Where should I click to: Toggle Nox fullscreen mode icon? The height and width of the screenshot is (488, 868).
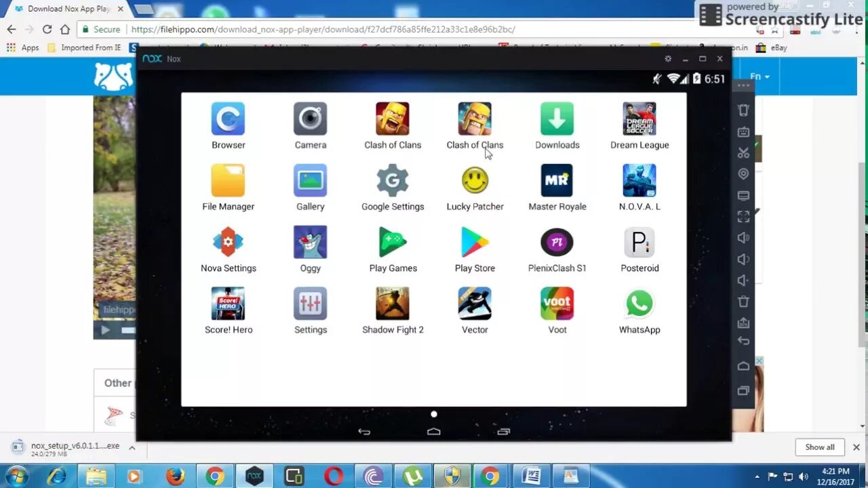click(x=743, y=217)
